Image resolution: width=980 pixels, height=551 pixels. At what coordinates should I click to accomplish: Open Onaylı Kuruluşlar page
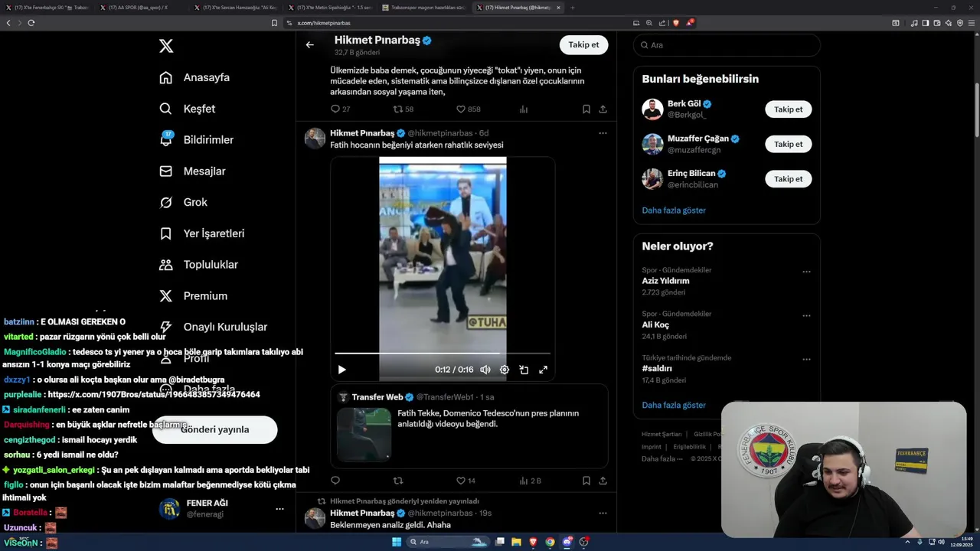click(213, 327)
